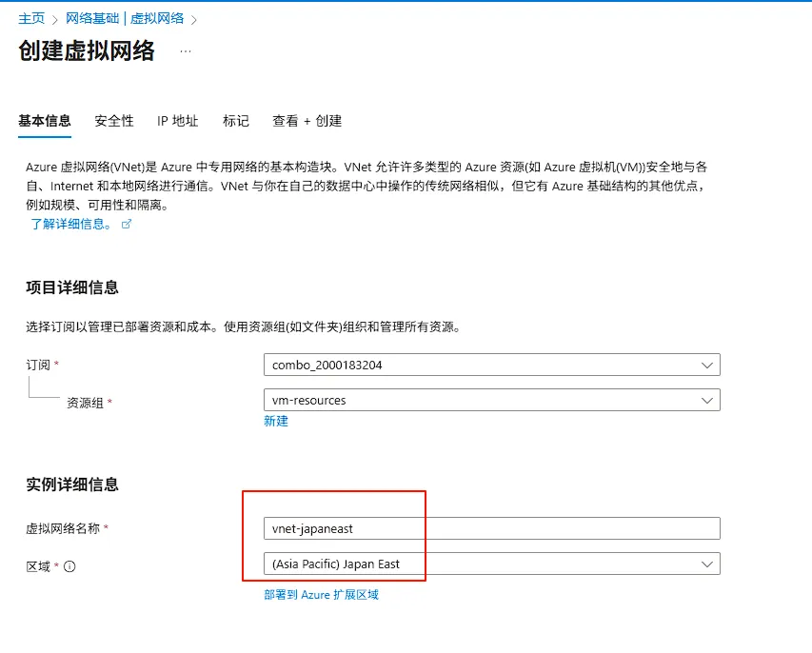Open the ellipsis menu beside the page title
Screen dimensions: 812x653
(x=186, y=51)
